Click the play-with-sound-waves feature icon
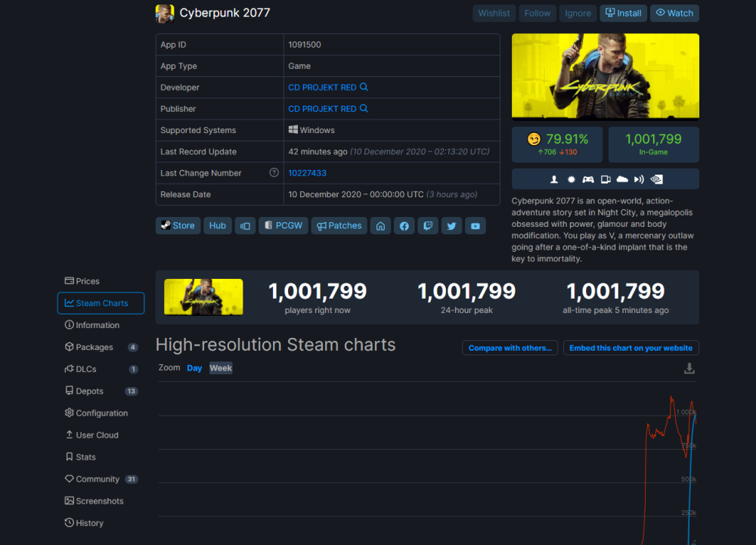 tap(640, 179)
